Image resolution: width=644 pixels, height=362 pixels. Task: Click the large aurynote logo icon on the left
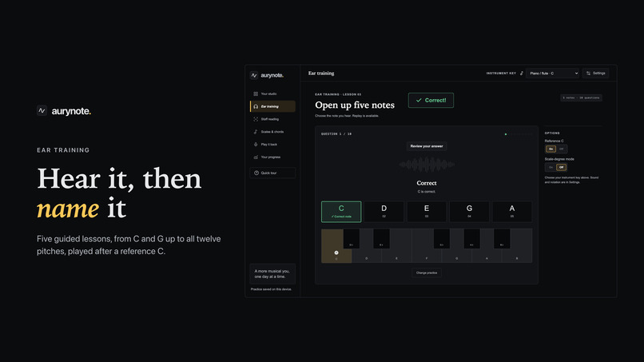(x=42, y=110)
